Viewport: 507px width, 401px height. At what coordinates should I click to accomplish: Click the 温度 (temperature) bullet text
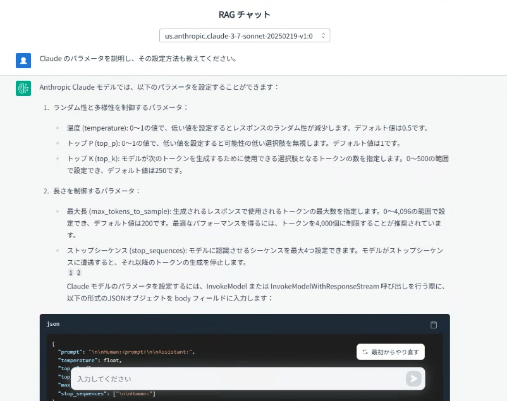[247, 128]
